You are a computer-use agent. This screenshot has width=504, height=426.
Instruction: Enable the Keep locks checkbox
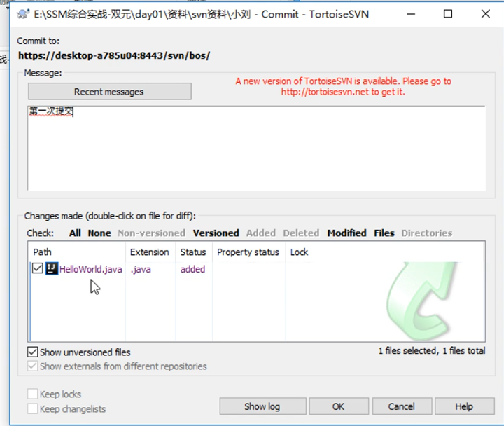click(x=32, y=394)
